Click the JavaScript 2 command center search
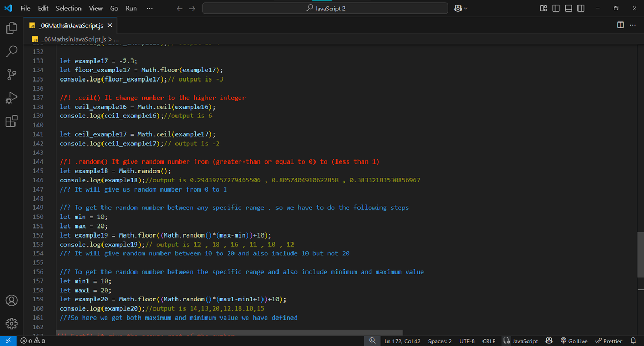Screen dimensions: 644x346 click(x=325, y=8)
